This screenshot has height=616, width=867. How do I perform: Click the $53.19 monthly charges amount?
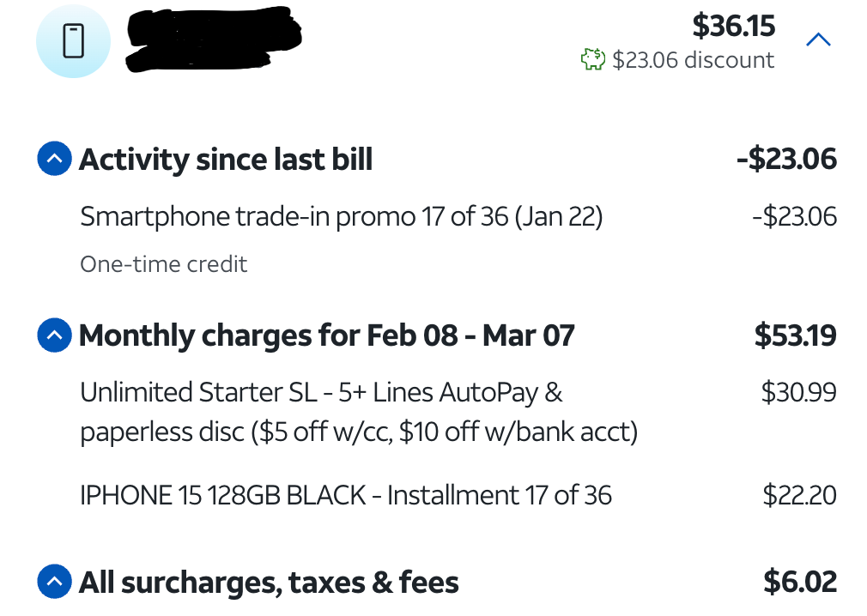coord(795,335)
